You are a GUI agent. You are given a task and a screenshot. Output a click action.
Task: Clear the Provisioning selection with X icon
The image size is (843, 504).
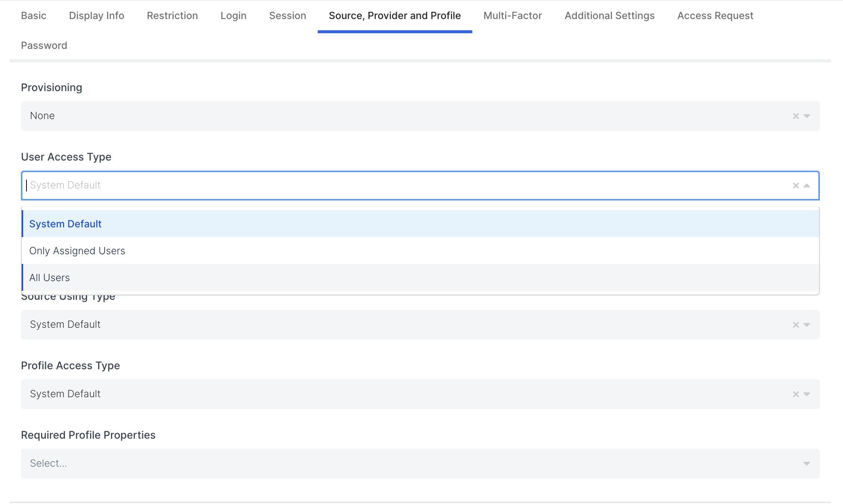click(796, 116)
